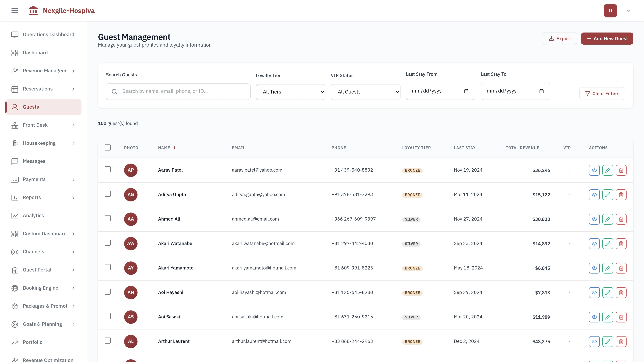Image resolution: width=644 pixels, height=362 pixels.
Task: Delete the guest Arthur Laurent
Action: (621, 341)
